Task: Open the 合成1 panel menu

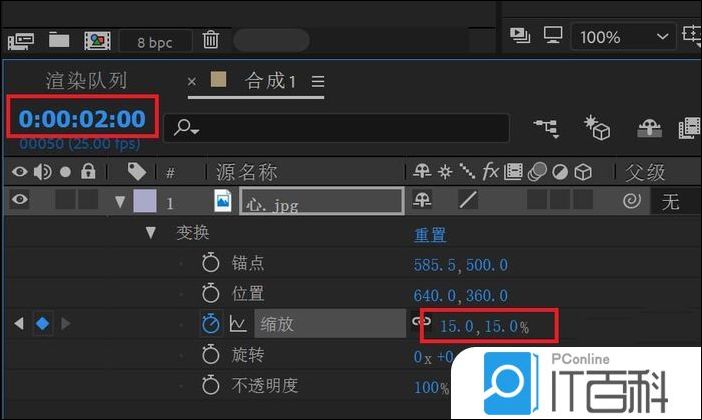Action: point(318,81)
